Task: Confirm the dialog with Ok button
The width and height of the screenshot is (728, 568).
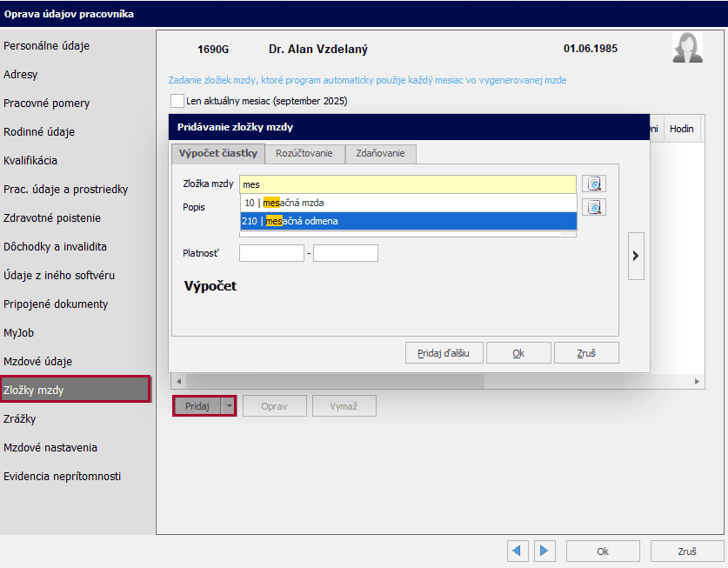Action: pyautogui.click(x=518, y=353)
